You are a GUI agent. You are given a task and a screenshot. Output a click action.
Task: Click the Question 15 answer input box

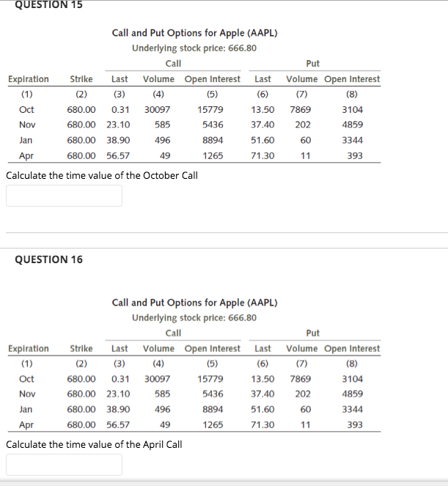(64, 196)
